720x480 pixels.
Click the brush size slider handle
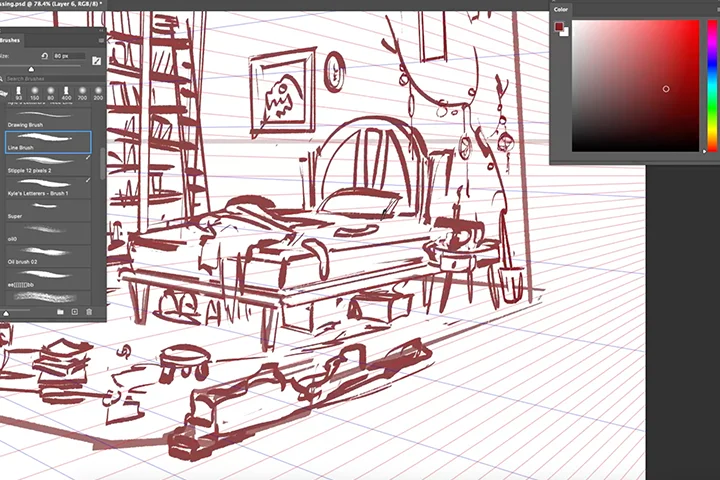pyautogui.click(x=31, y=69)
